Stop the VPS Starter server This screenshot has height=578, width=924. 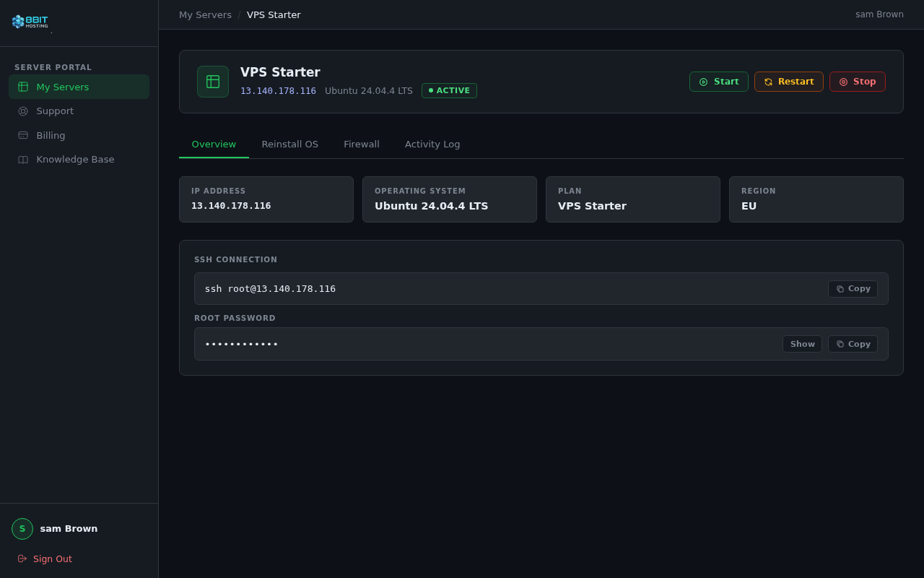[x=858, y=82]
